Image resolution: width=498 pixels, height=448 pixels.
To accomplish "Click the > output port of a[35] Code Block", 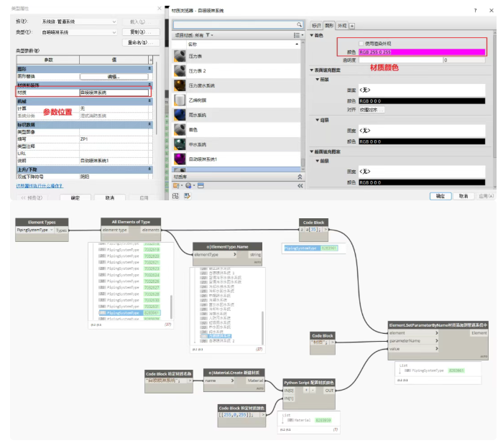I will pos(326,230).
